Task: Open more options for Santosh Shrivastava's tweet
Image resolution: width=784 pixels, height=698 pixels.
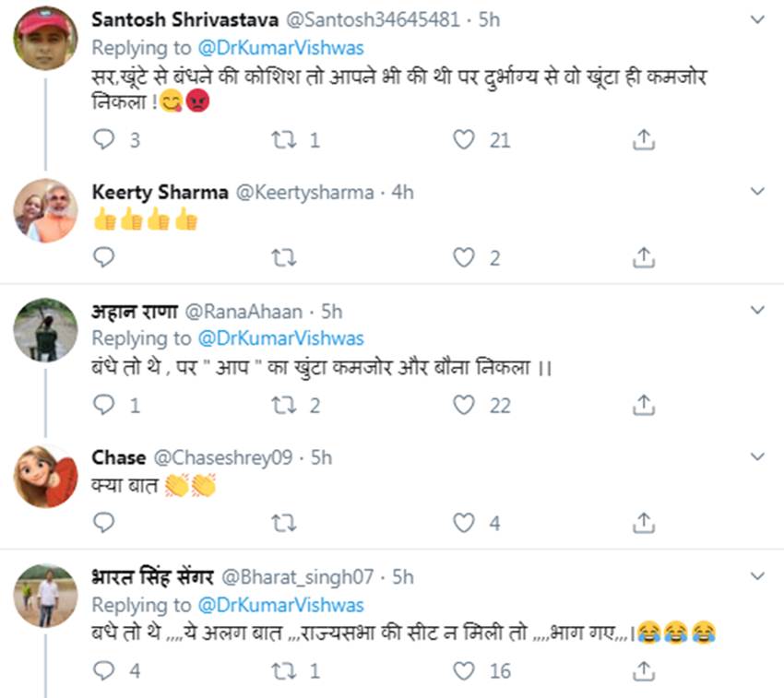Action: 757,19
